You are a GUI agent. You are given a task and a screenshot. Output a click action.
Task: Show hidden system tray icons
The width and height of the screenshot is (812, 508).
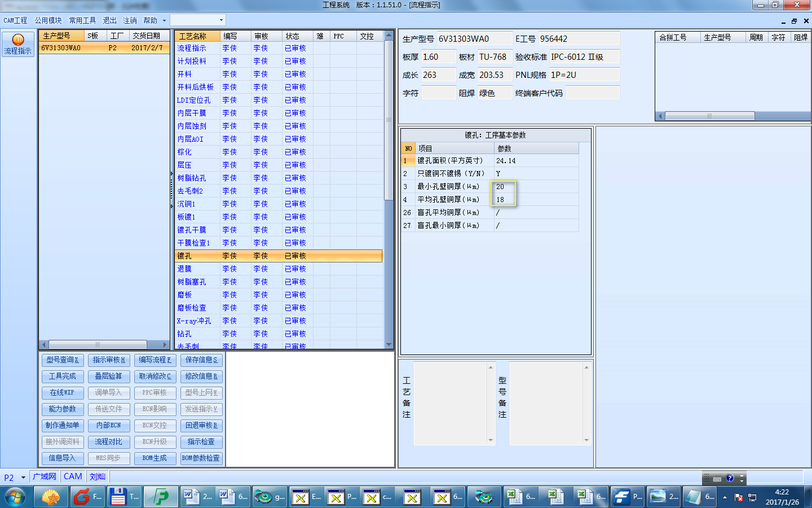(x=725, y=497)
